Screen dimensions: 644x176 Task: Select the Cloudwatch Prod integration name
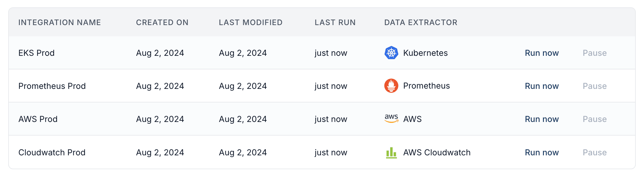52,152
